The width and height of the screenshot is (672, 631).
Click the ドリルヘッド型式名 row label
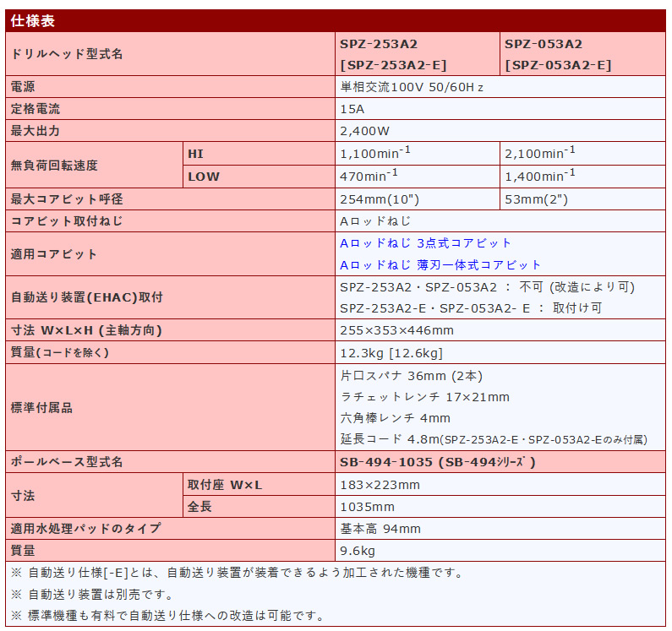click(x=67, y=54)
